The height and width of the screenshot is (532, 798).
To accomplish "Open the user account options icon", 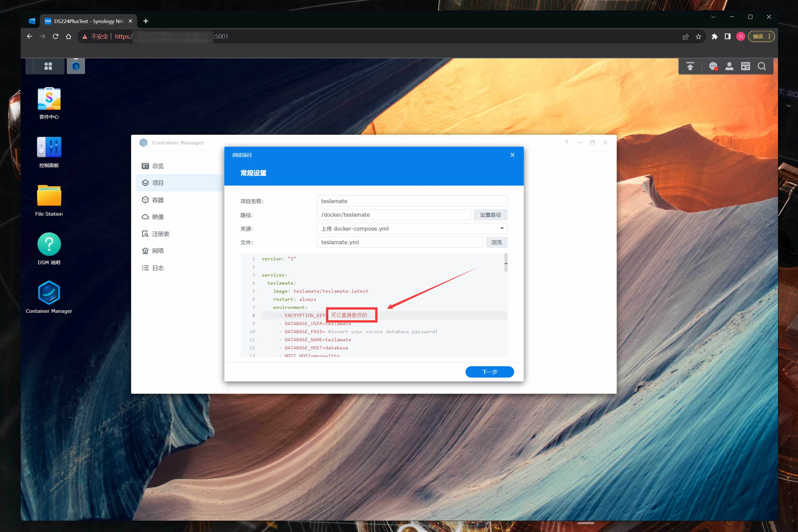I will coord(729,66).
